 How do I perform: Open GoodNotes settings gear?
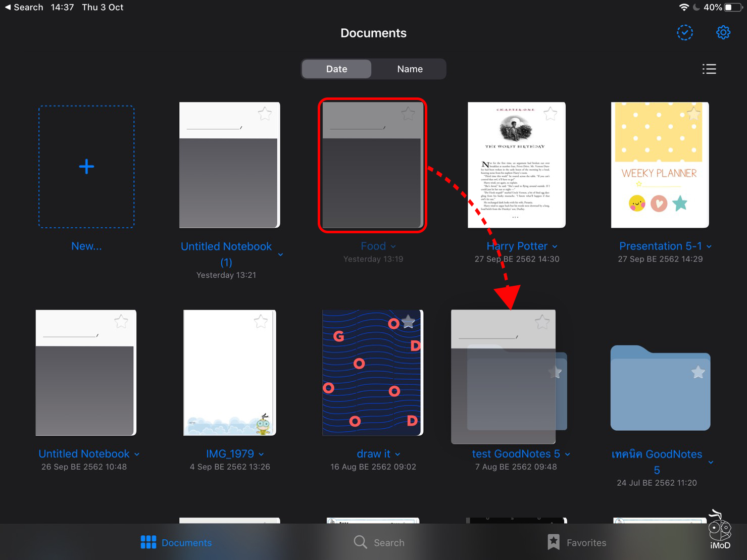pos(723,32)
